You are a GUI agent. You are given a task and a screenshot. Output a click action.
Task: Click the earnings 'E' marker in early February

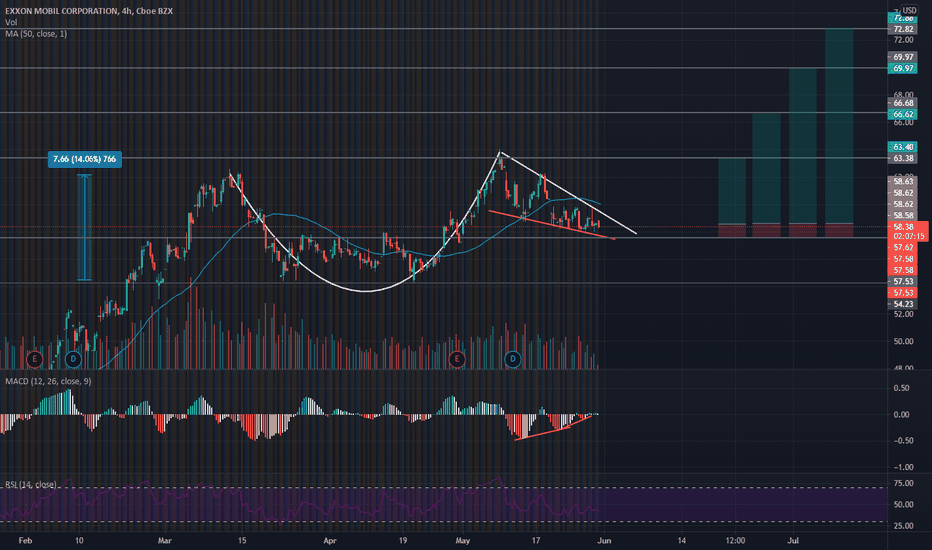point(34,359)
